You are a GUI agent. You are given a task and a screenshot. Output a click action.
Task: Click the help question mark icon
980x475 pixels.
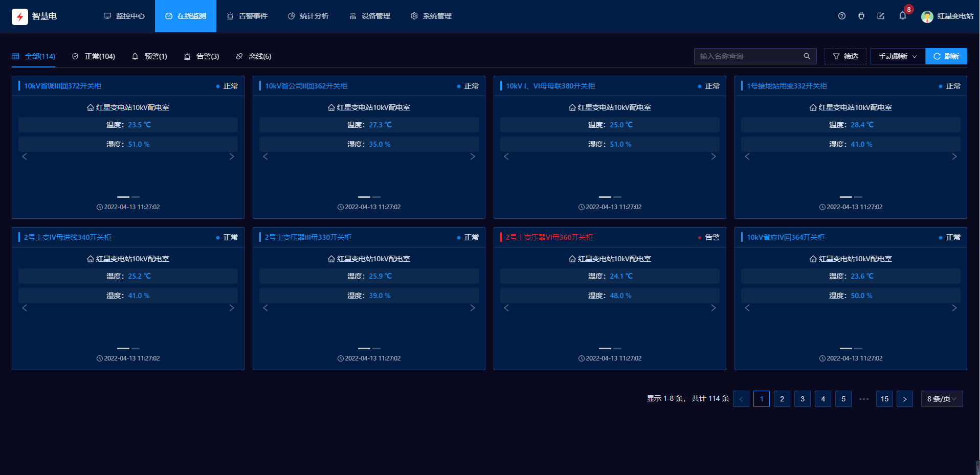[x=841, y=16]
